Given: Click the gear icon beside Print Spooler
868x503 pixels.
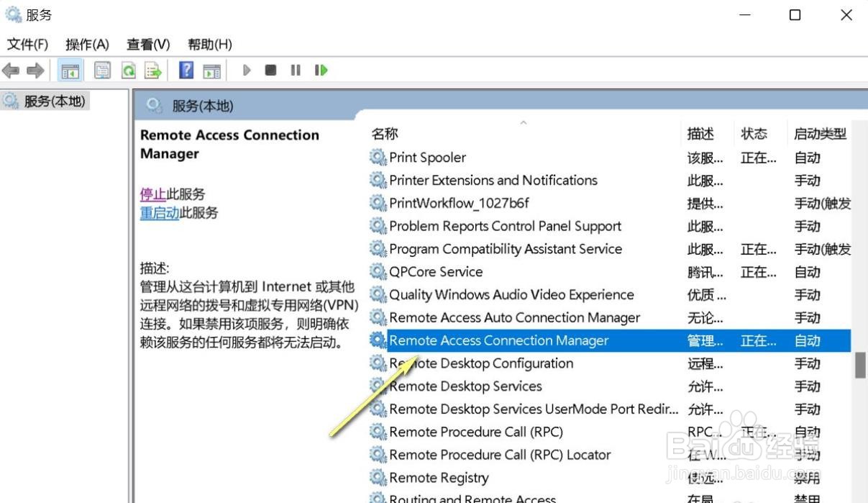Looking at the screenshot, I should click(x=378, y=157).
